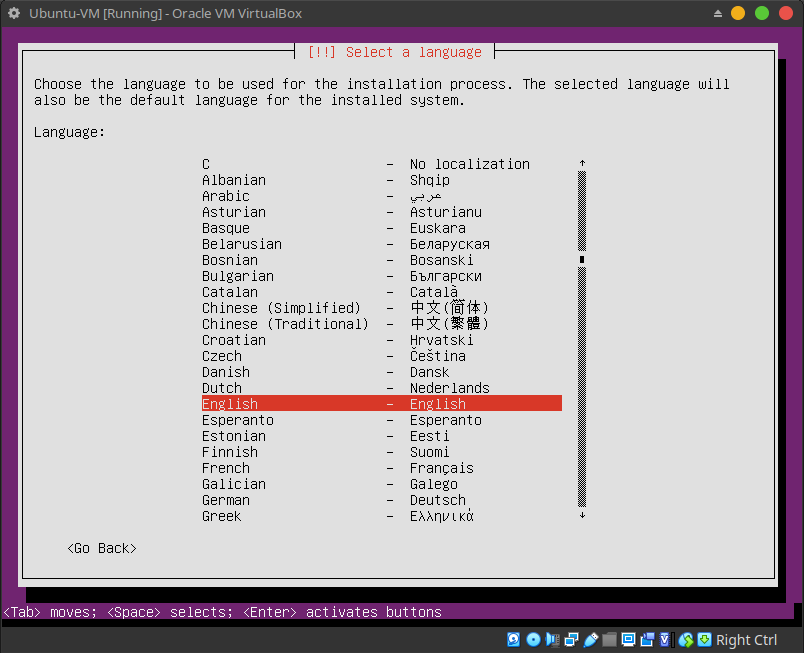Minimize window with the orange title bar button
804x653 pixels.
pos(738,13)
